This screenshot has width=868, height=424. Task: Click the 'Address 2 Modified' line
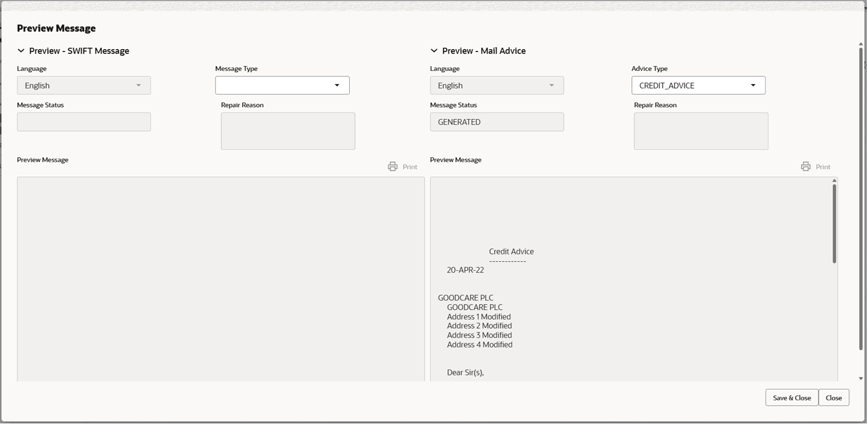coord(479,326)
